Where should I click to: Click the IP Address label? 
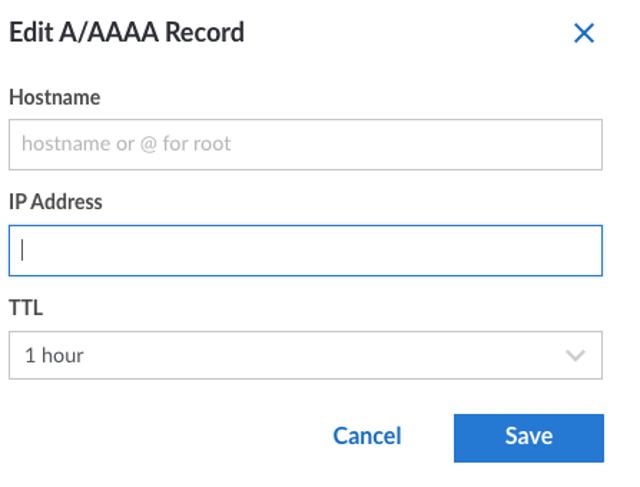point(56,202)
